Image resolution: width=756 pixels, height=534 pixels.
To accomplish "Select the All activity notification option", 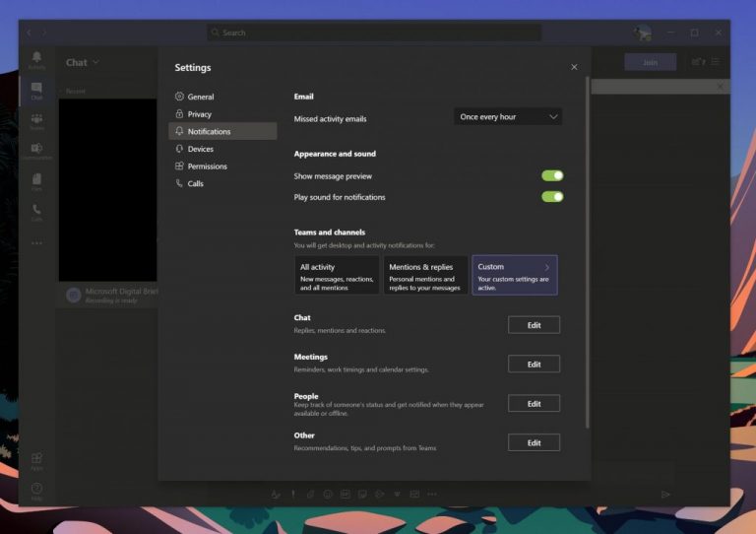I will (337, 275).
